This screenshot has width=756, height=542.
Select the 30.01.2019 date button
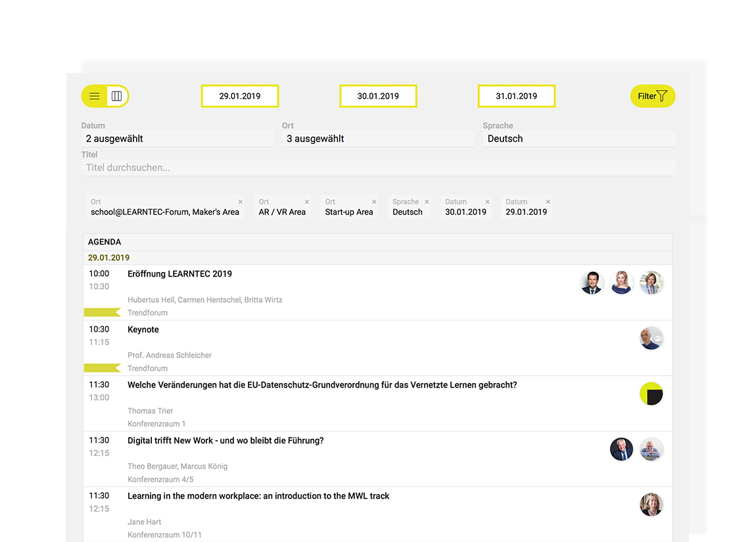click(x=378, y=96)
